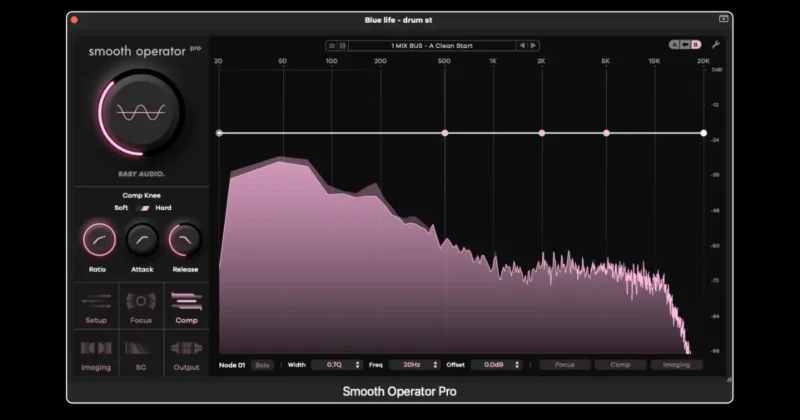Screen dimensions: 800x420
Task: Select the threshold node at 2K
Action: pyautogui.click(x=542, y=133)
